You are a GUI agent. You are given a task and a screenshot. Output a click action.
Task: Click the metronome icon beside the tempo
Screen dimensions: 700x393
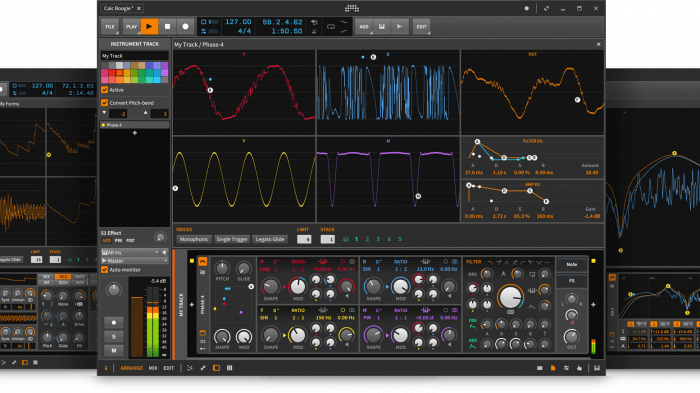(x=314, y=31)
